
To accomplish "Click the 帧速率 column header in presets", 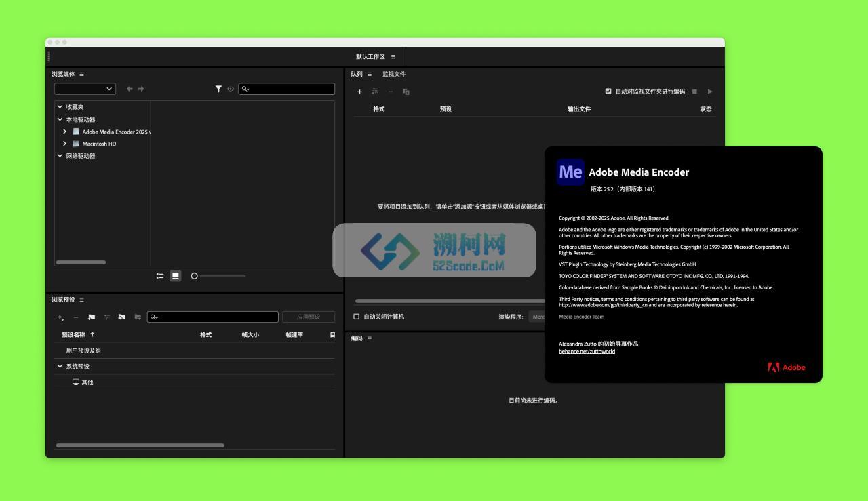I will (294, 334).
